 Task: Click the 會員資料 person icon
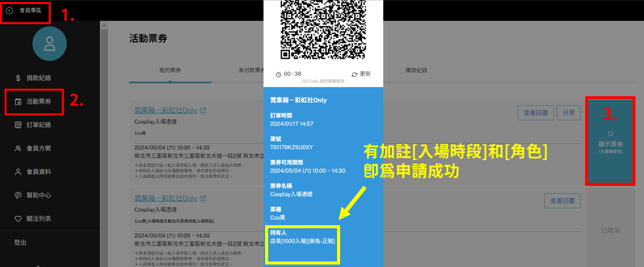(18, 172)
